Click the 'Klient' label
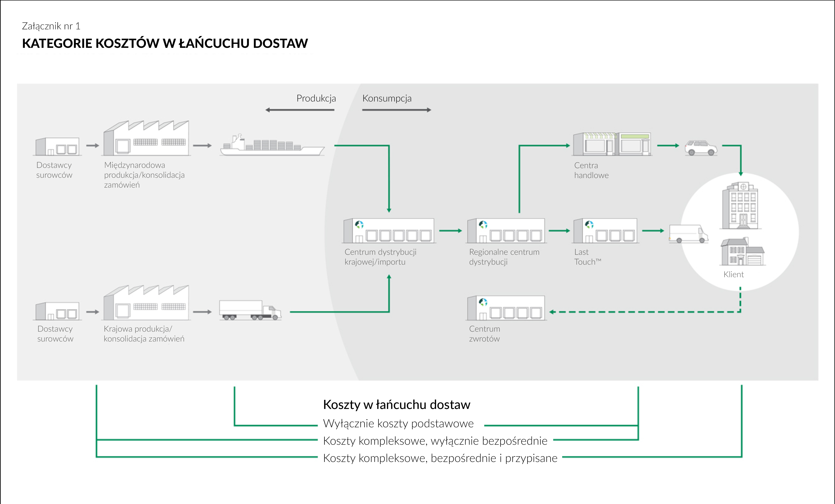This screenshot has height=504, width=835. click(x=734, y=275)
